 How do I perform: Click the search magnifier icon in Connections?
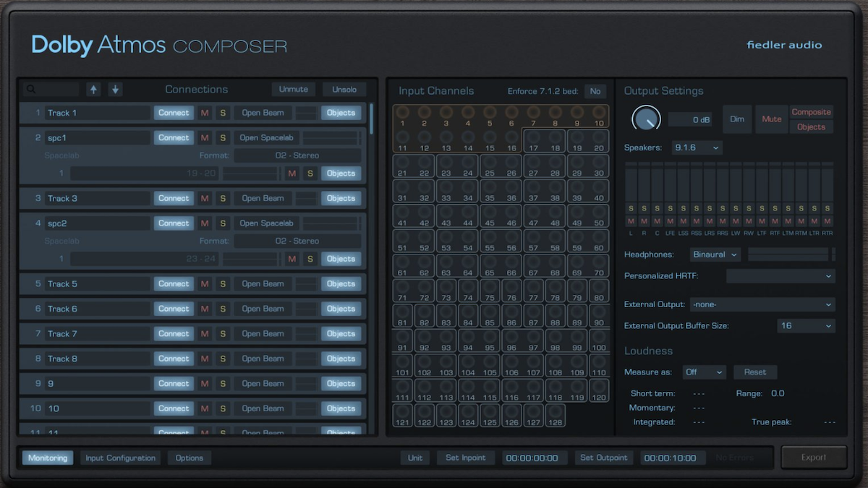coord(31,90)
